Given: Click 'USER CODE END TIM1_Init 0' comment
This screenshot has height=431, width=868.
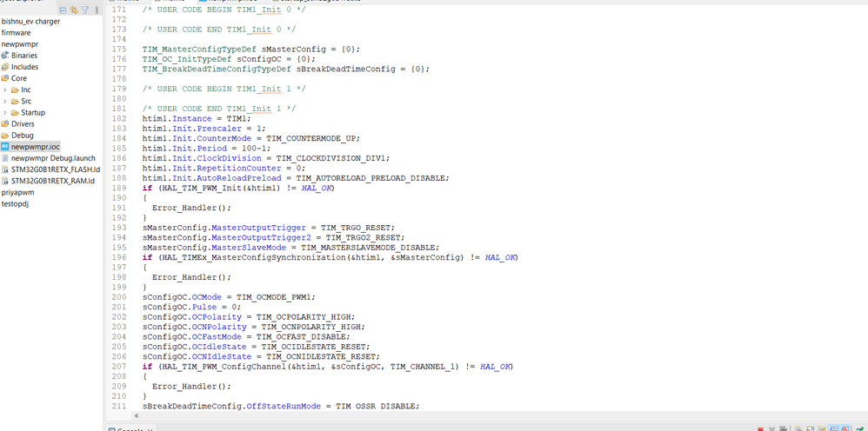Looking at the screenshot, I should pyautogui.click(x=218, y=29).
